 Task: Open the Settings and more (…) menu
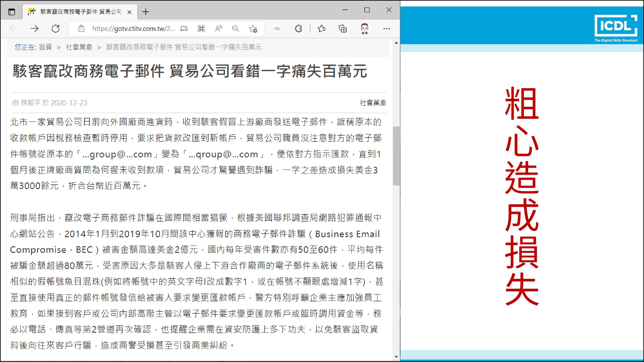386,29
